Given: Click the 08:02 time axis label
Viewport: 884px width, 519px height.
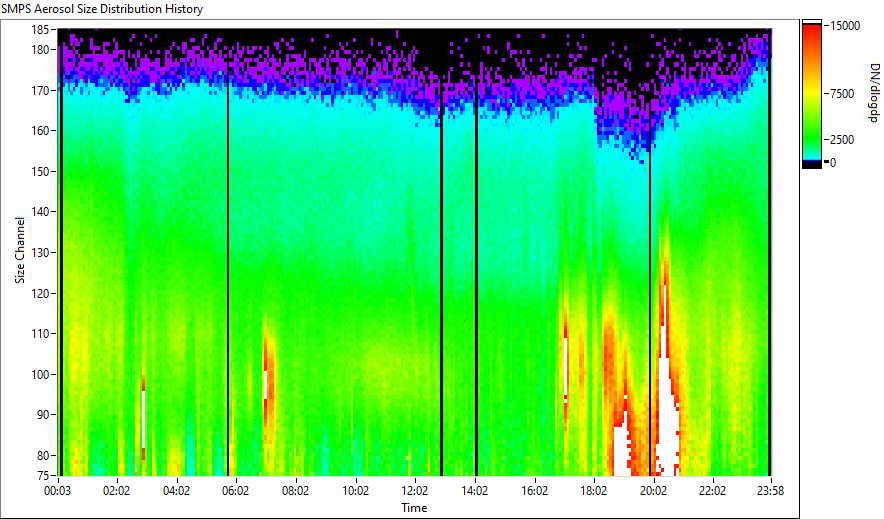Looking at the screenshot, I should pyautogui.click(x=295, y=491).
